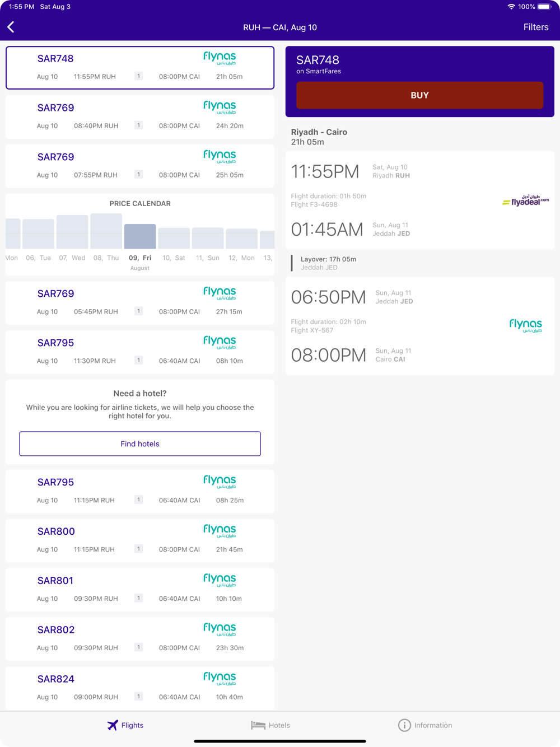Select 09, Fri bar in price calendar
560x747 pixels.
[x=140, y=236]
